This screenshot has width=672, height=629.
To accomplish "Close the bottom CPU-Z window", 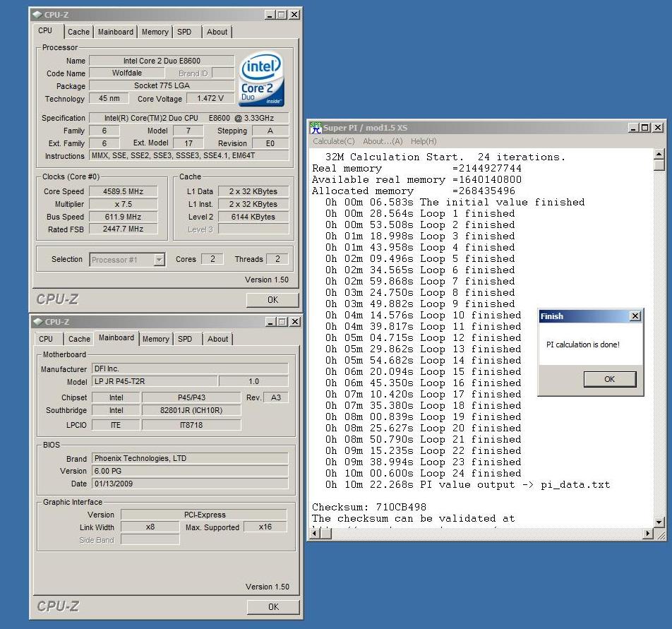I will pos(295,322).
